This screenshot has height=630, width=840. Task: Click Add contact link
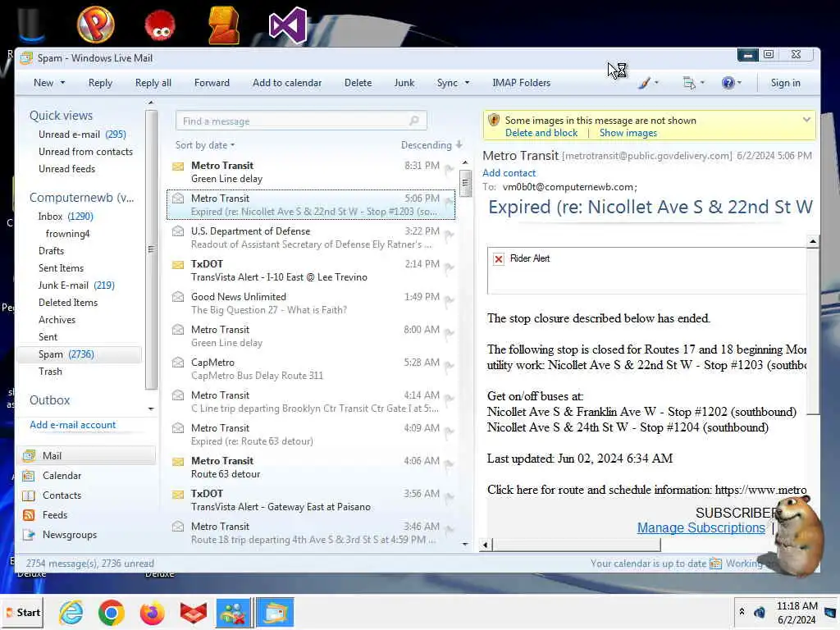click(509, 173)
